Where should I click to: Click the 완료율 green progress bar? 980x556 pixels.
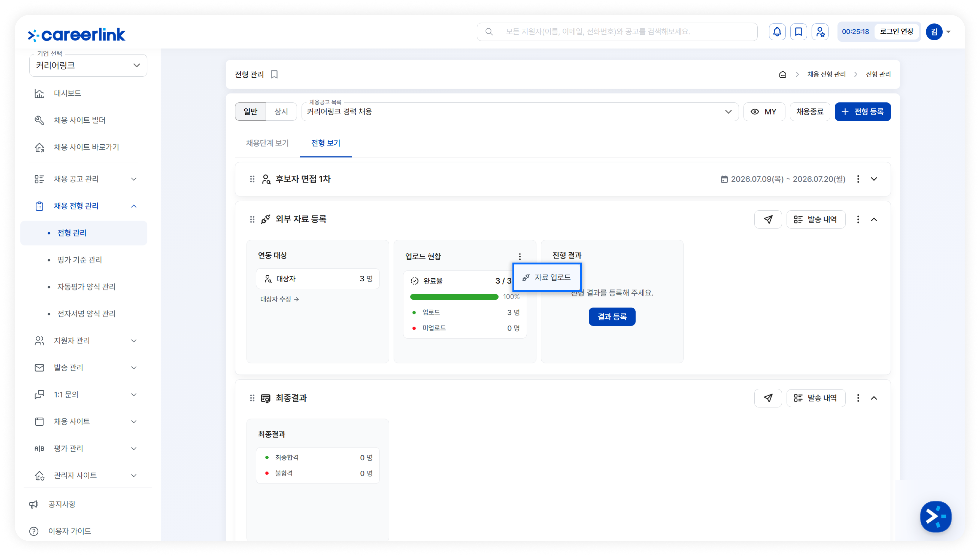(454, 297)
